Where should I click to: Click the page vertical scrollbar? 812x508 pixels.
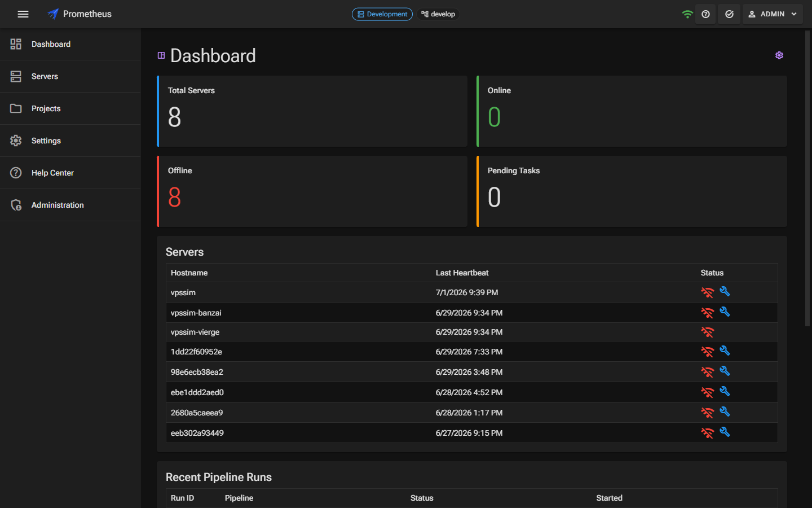(807, 178)
